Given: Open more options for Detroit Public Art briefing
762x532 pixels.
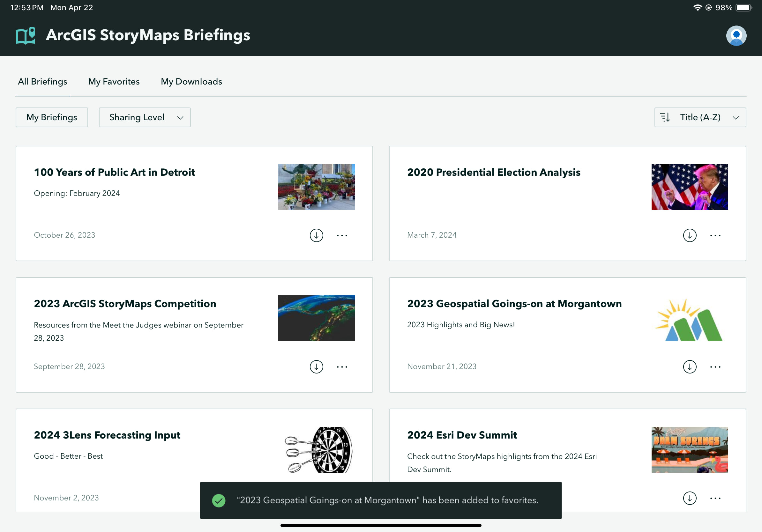Looking at the screenshot, I should [x=342, y=235].
